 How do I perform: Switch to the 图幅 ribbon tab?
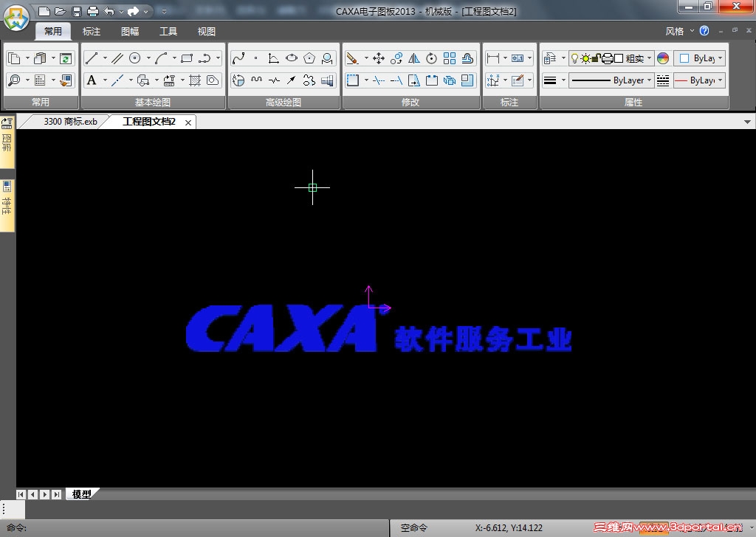(130, 31)
